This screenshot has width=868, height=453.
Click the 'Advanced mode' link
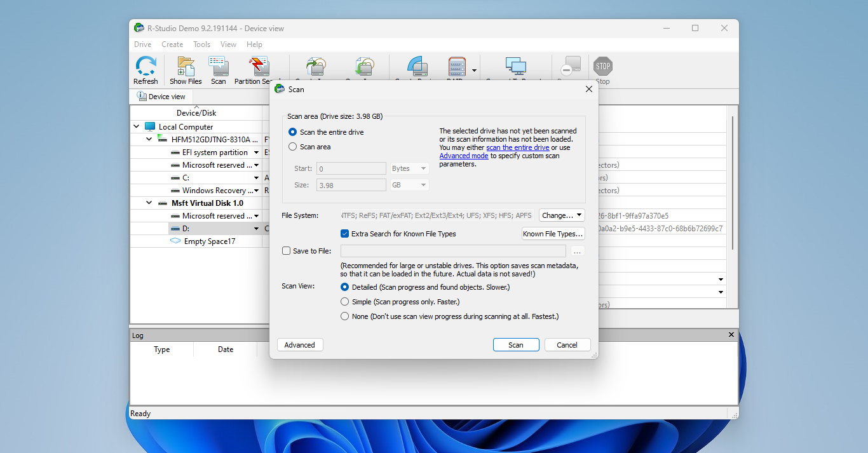pos(464,156)
